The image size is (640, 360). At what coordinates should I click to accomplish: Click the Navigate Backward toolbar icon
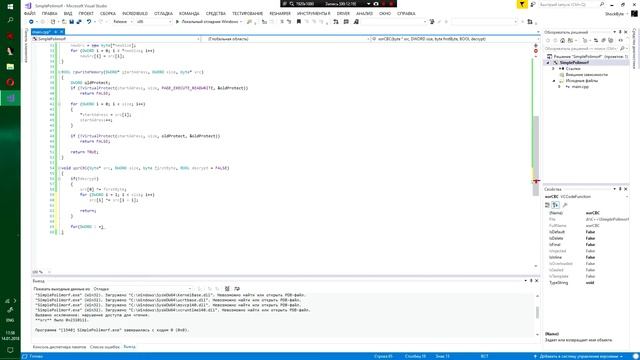[31, 22]
